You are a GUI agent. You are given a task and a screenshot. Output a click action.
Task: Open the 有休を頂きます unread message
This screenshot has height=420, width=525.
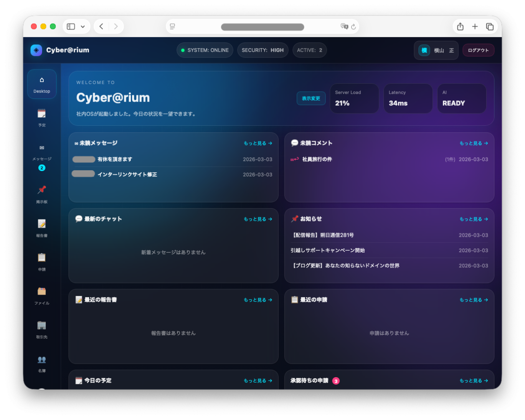(115, 159)
